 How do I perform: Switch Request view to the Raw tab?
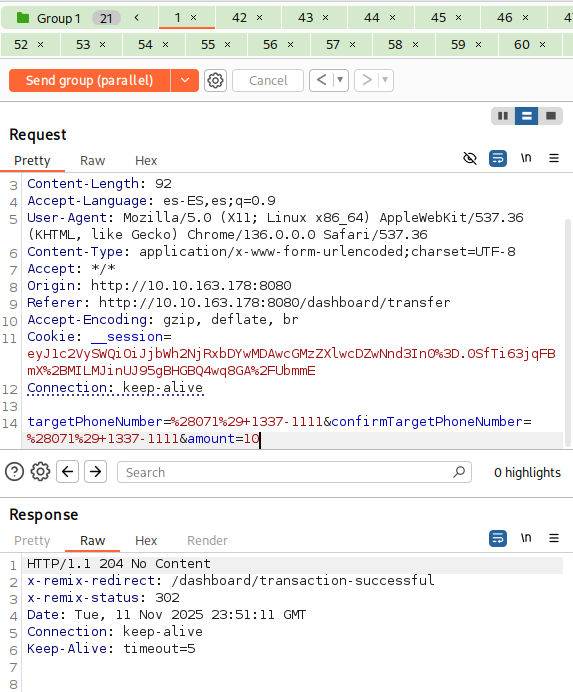(92, 161)
